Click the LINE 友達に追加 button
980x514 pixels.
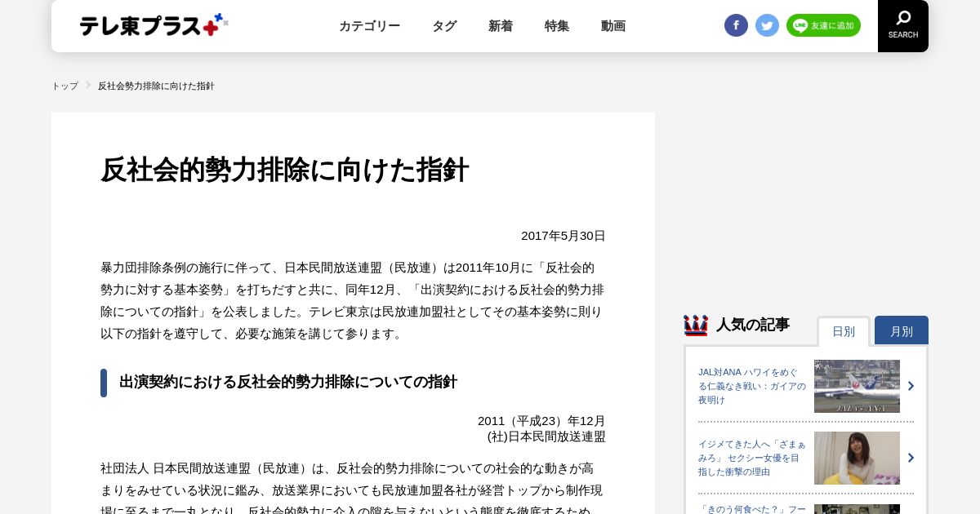coord(823,25)
